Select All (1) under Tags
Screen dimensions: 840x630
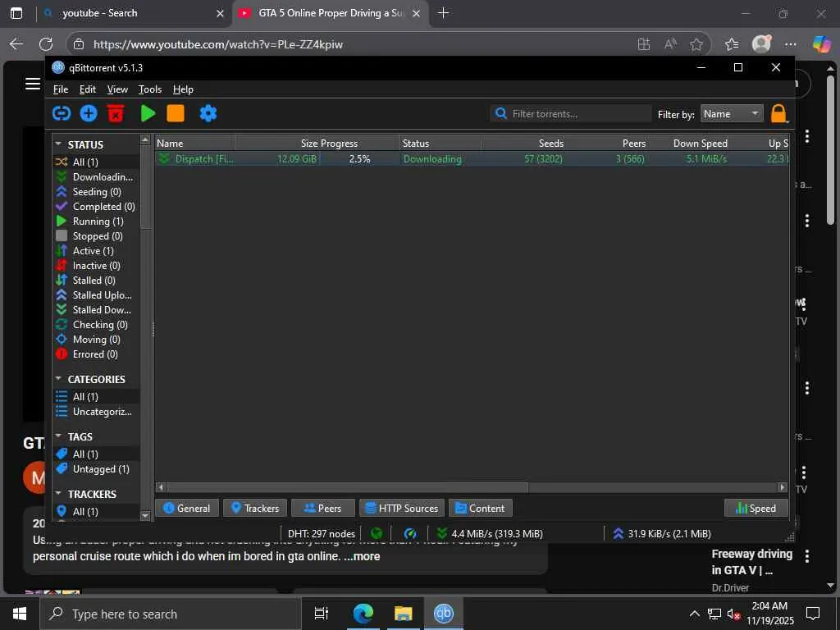(x=95, y=454)
